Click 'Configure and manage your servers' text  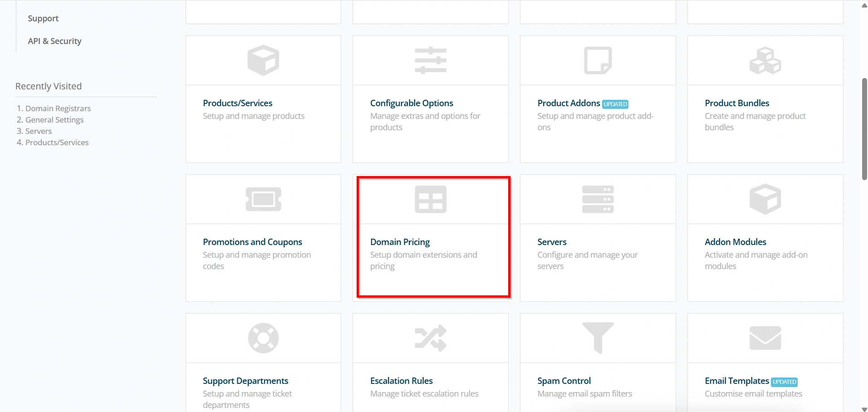click(588, 260)
